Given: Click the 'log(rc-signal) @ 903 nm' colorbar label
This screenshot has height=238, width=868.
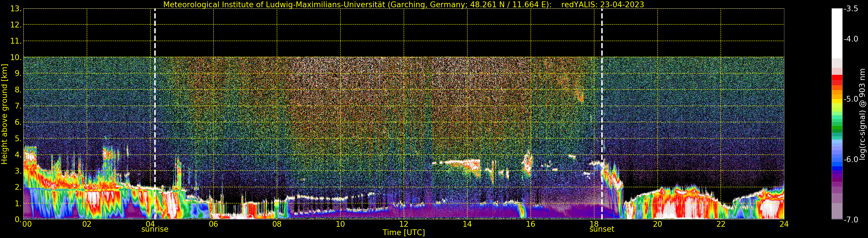Looking at the screenshot, I should (862, 114).
